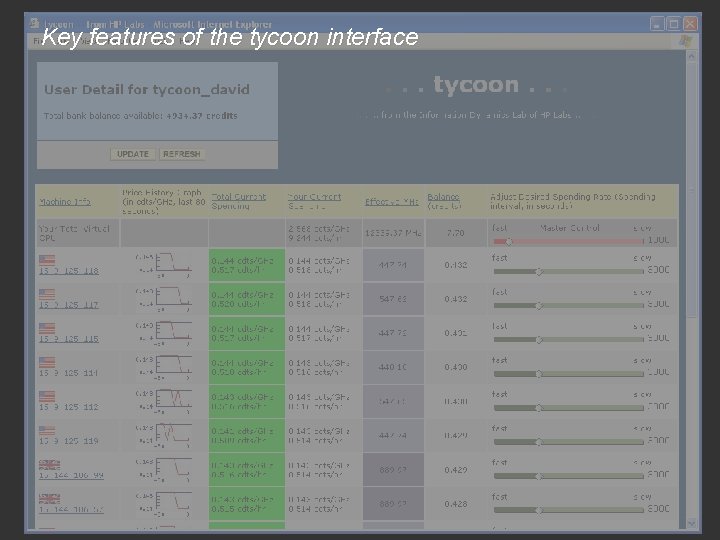This screenshot has height=540, width=720.
Task: Click the balance value 0.430 for 15.9.125.114
Action: tap(456, 367)
